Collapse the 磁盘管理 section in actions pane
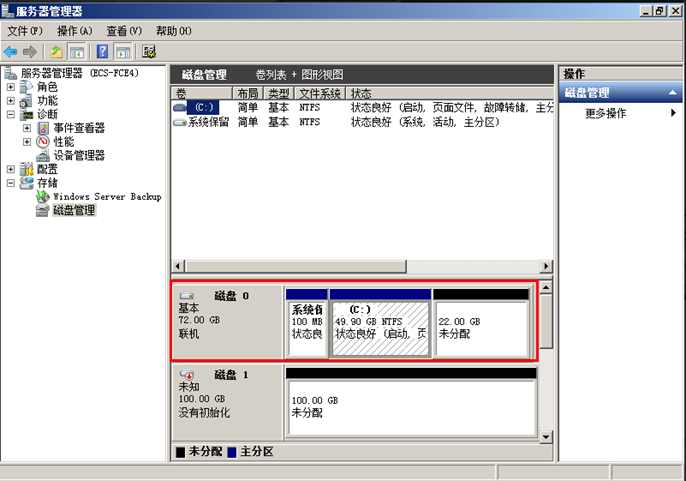The height and width of the screenshot is (481, 686). 672,93
